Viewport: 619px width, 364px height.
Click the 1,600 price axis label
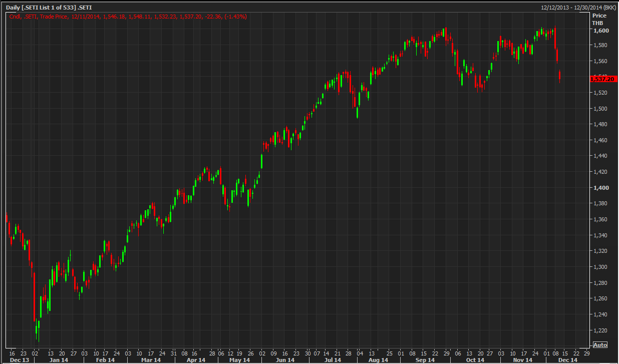click(600, 31)
